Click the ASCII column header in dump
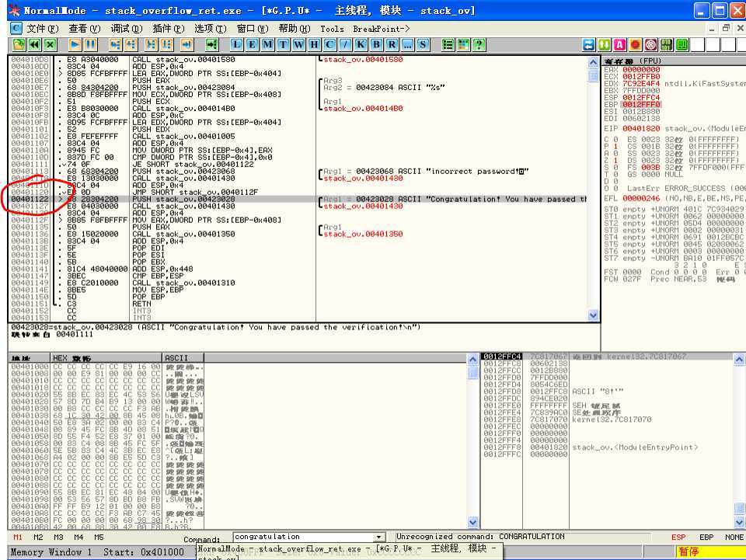Screen dimensions: 746x560 click(183, 357)
